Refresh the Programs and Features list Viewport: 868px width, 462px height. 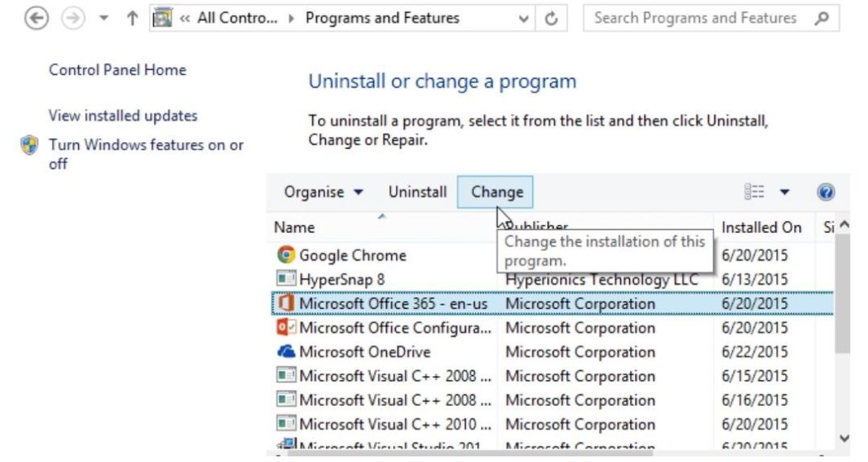point(551,19)
